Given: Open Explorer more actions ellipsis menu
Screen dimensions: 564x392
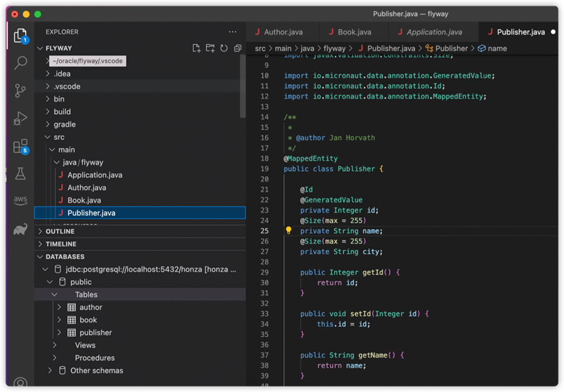Looking at the screenshot, I should 233,32.
